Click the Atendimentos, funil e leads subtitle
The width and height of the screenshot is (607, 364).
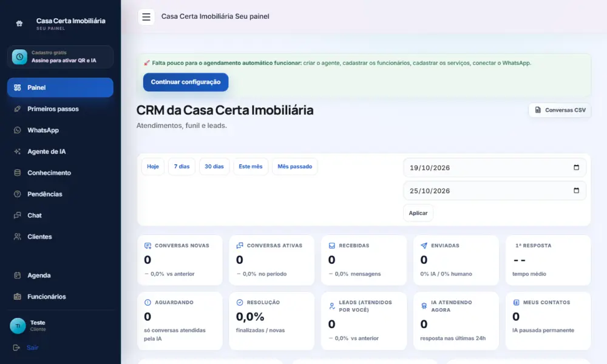pyautogui.click(x=181, y=126)
